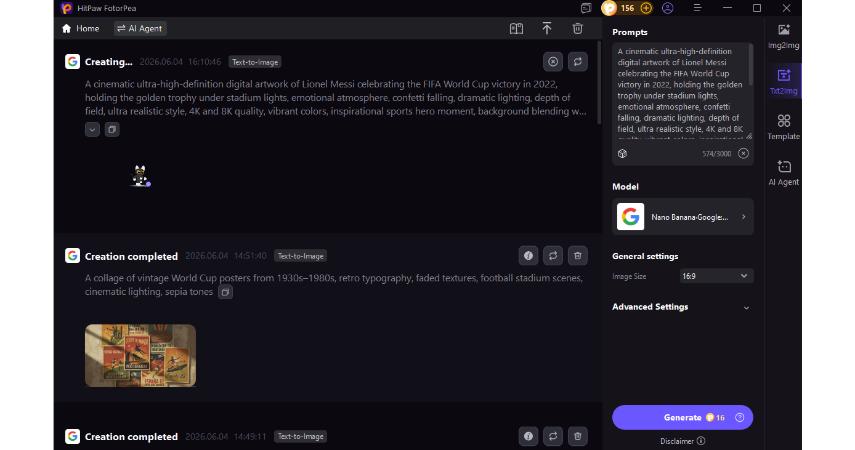Open AI Agent in the right sidebar
Image resolution: width=855 pixels, height=450 pixels.
pos(784,173)
